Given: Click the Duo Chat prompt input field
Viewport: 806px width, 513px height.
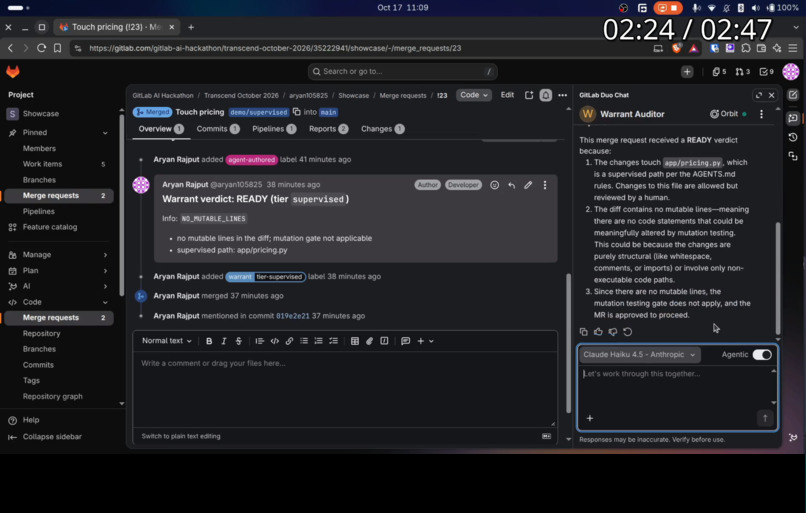Looking at the screenshot, I should (676, 386).
